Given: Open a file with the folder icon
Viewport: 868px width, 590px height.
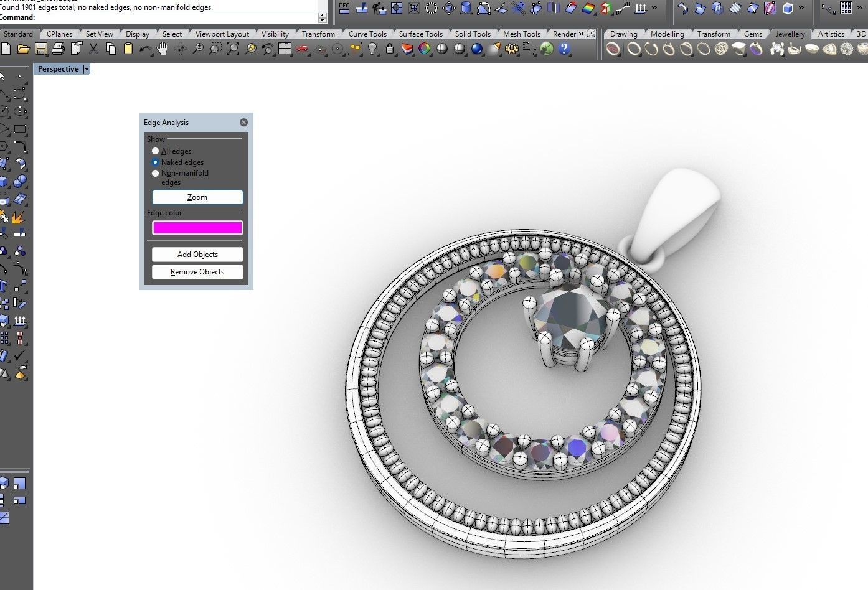Looking at the screenshot, I should pos(23,49).
